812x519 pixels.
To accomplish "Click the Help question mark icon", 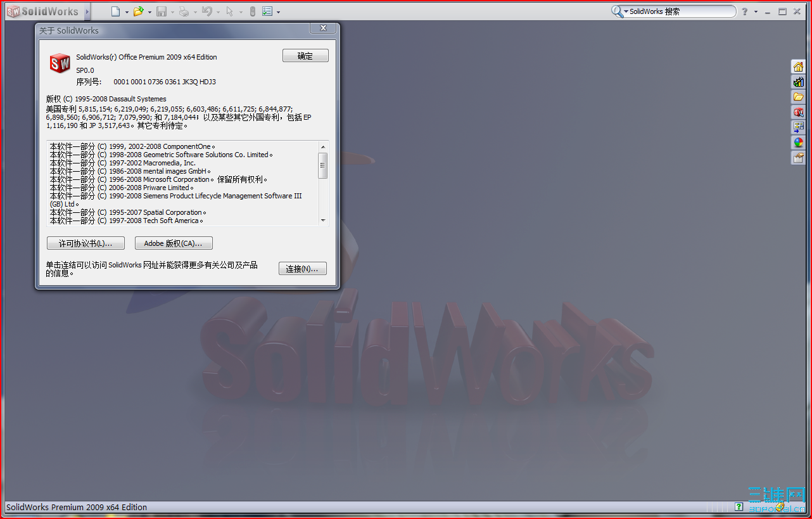I will tap(745, 11).
